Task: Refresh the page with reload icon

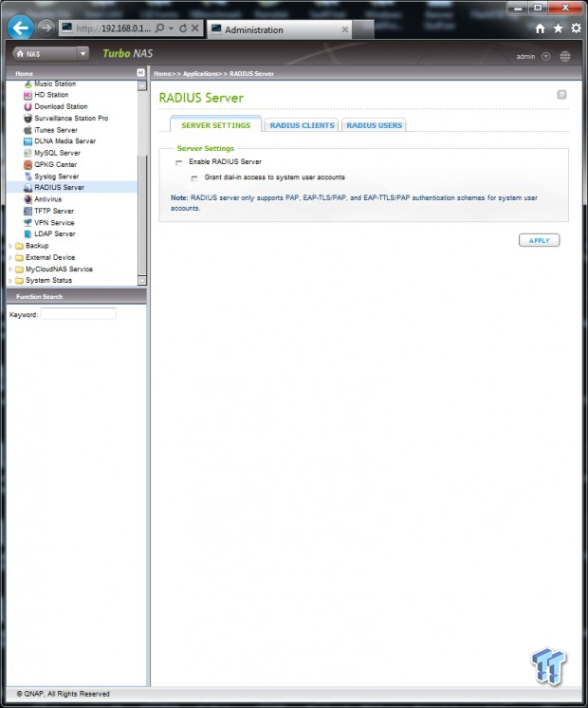Action: coord(183,28)
